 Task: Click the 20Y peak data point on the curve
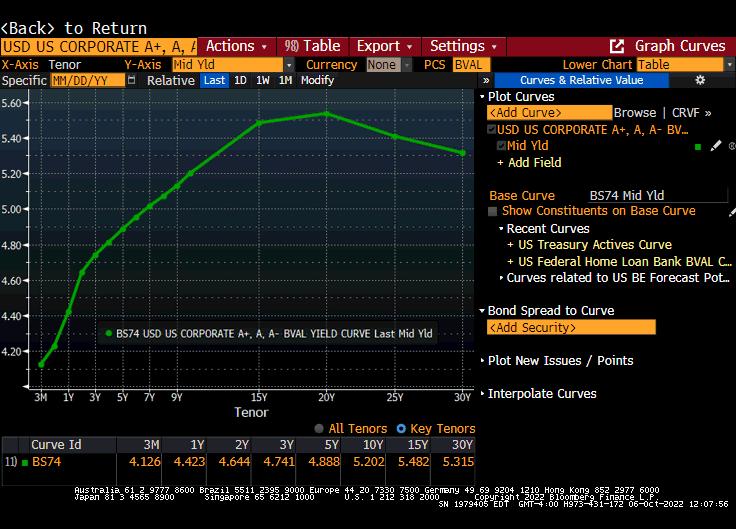pyautogui.click(x=327, y=114)
